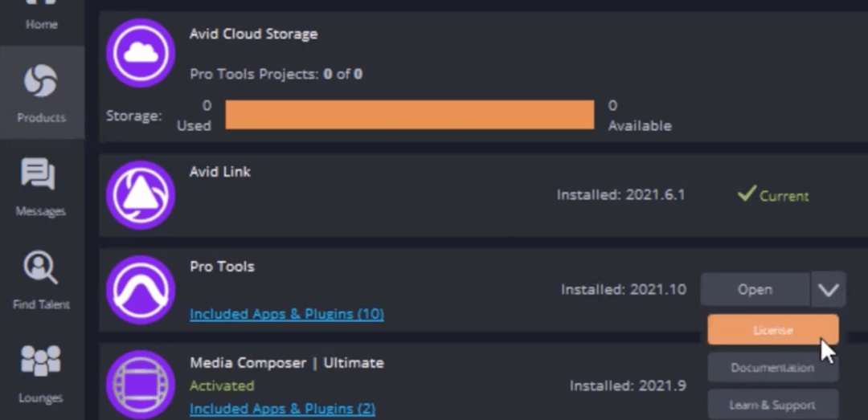
Task: Open the Lounges sidebar icon
Action: click(41, 373)
